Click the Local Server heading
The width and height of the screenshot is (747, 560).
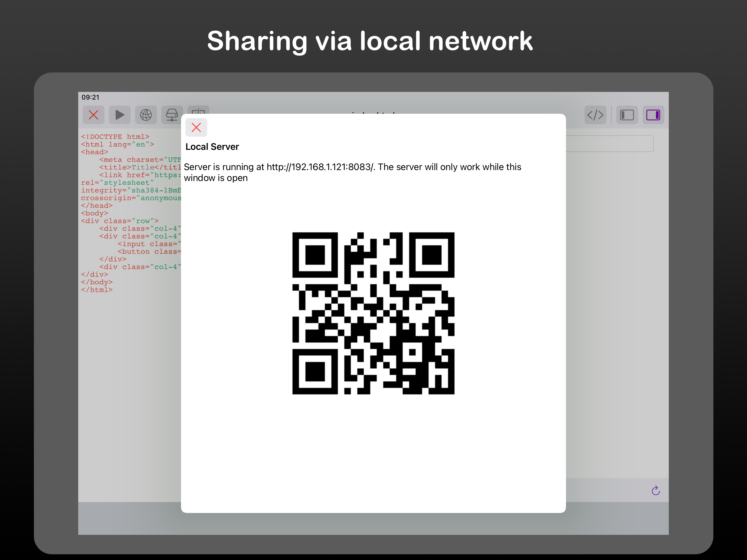click(212, 147)
